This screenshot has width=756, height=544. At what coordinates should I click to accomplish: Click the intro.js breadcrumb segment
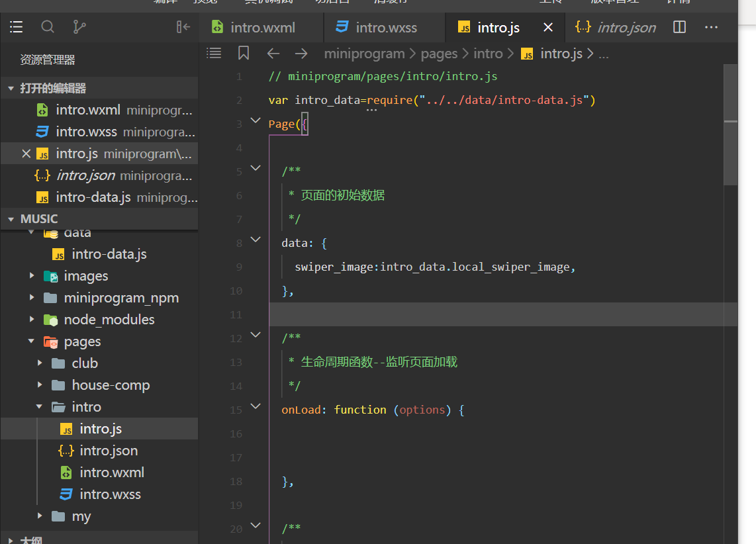(x=552, y=54)
